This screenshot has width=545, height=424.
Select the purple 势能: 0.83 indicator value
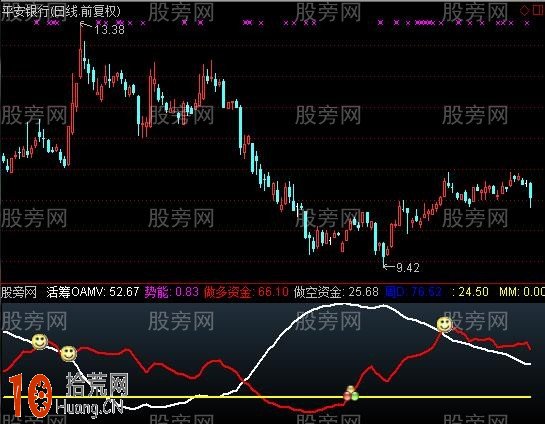point(172,292)
